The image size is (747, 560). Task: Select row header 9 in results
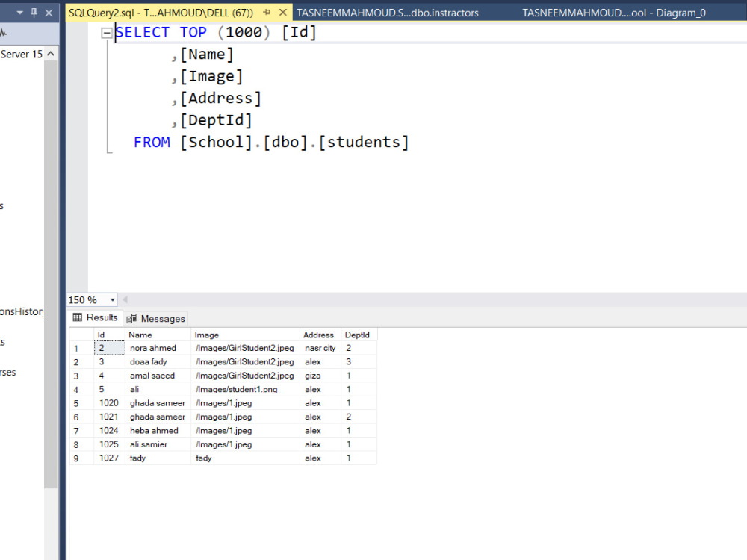tap(81, 458)
